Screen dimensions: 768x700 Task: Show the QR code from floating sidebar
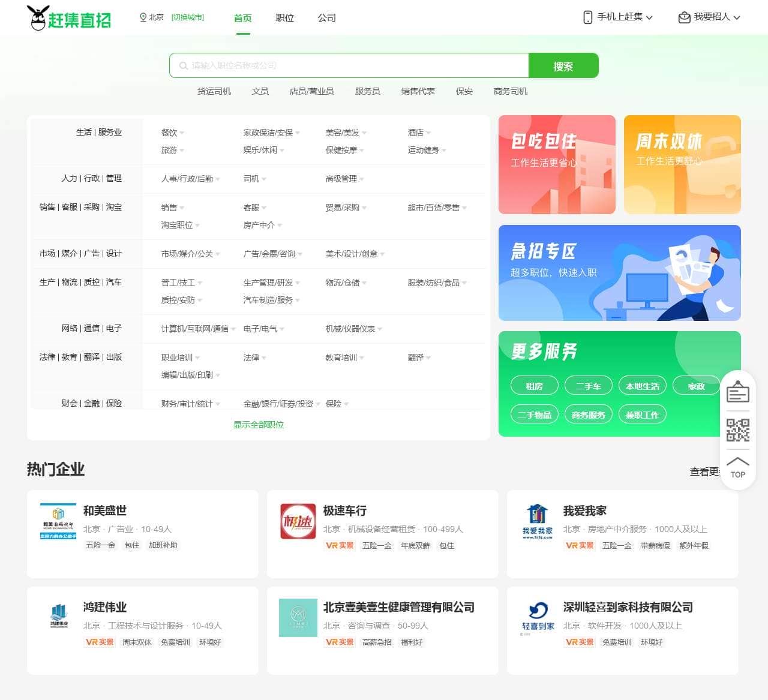[737, 430]
